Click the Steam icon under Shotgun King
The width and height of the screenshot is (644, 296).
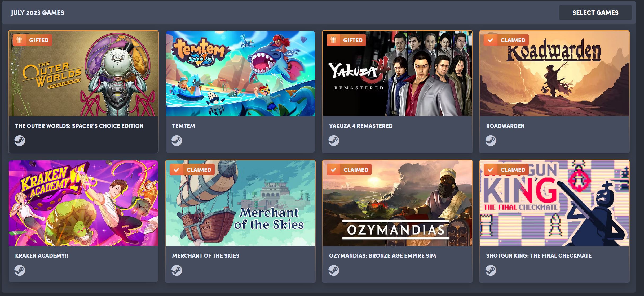[x=491, y=270]
